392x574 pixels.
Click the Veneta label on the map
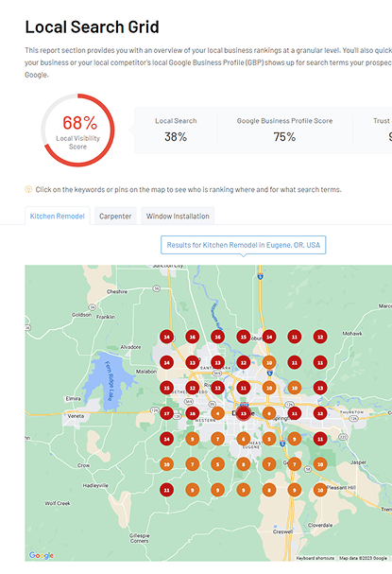point(76,416)
